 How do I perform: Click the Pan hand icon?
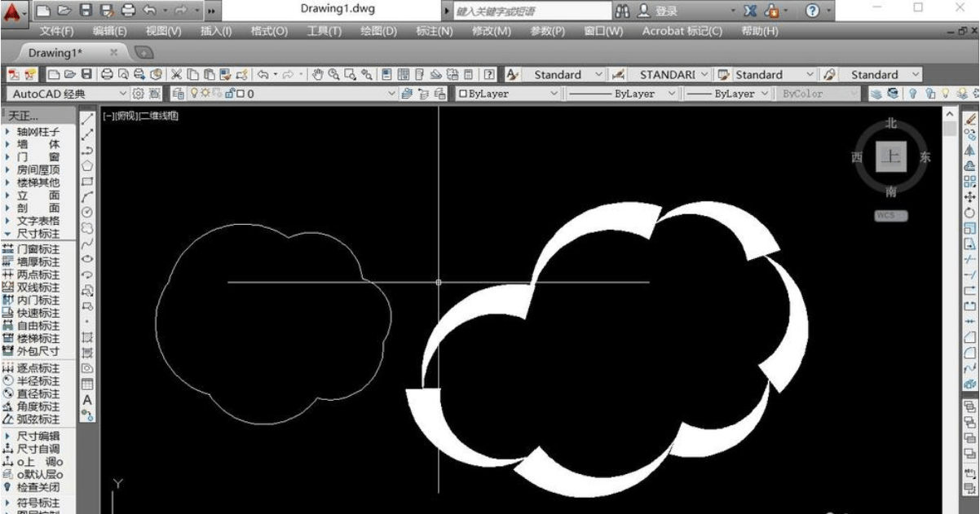click(318, 75)
